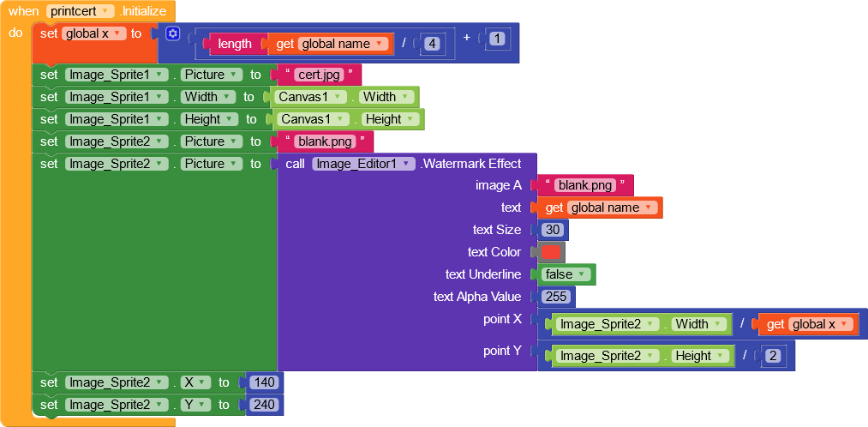The width and height of the screenshot is (868, 427).
Task: Edit the Image_Sprite2 Y value 240
Action: click(264, 405)
